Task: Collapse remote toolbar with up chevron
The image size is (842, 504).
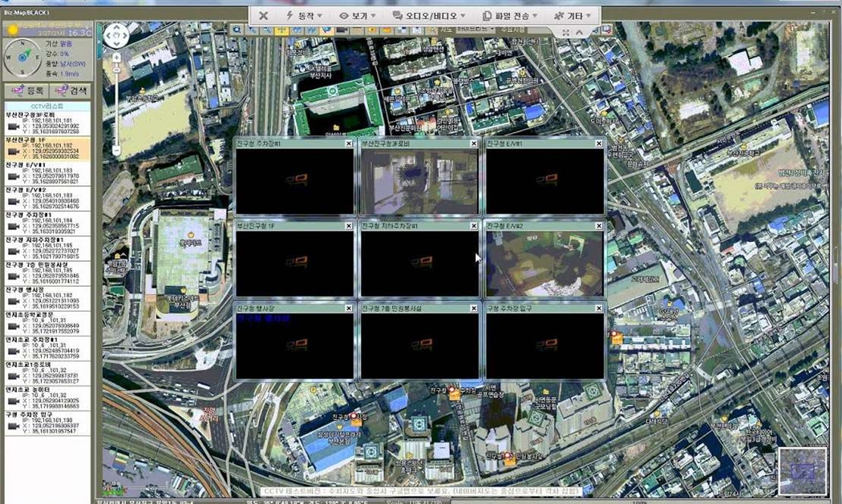Action: [578, 32]
